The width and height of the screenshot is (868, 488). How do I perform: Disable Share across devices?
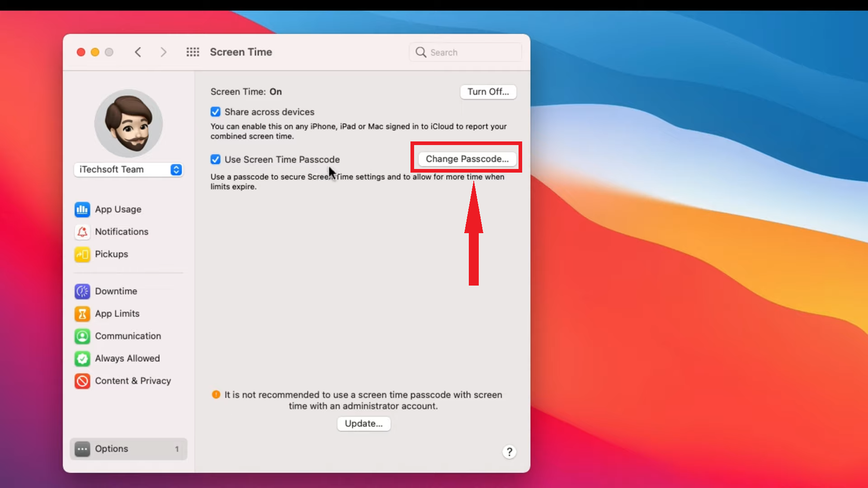click(x=215, y=112)
